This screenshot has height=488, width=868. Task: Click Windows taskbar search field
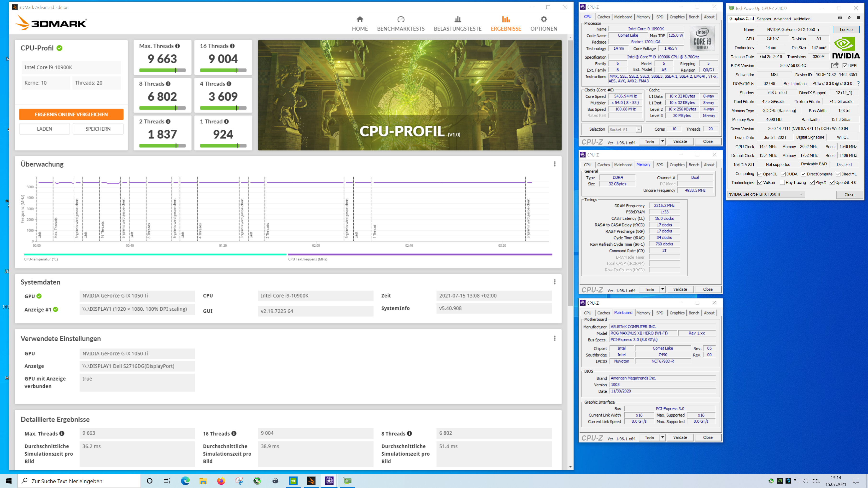(x=79, y=481)
